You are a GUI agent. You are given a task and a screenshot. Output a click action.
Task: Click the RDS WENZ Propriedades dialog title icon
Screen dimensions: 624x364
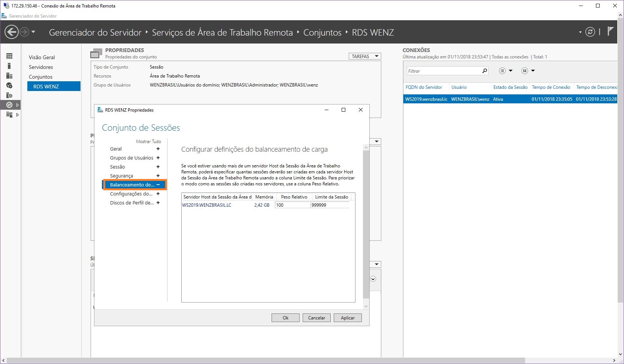coord(100,110)
